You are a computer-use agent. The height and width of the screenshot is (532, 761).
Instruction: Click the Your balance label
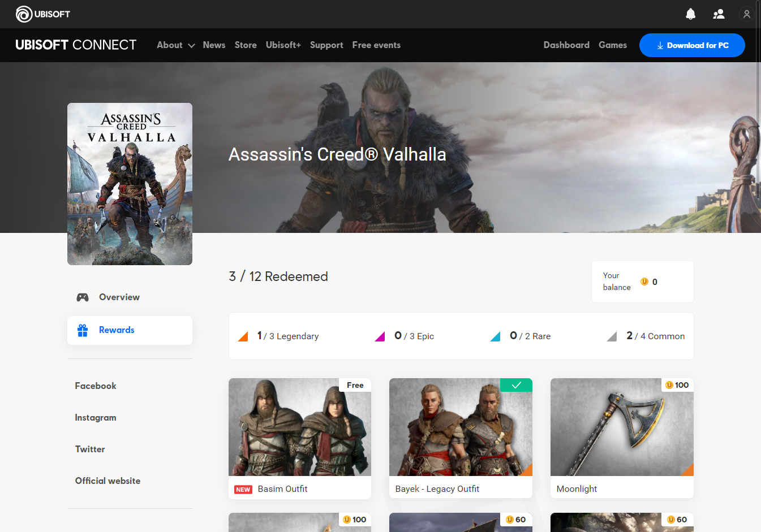[617, 282]
